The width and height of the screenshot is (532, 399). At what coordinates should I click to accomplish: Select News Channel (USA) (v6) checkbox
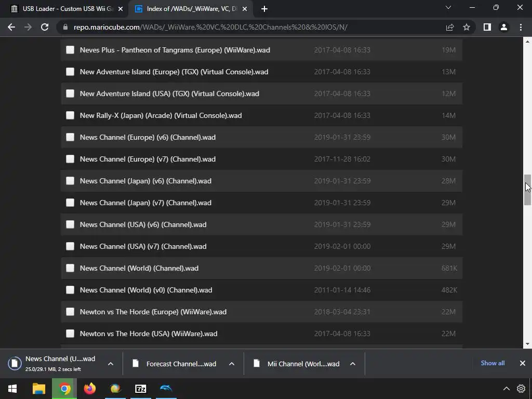70,224
